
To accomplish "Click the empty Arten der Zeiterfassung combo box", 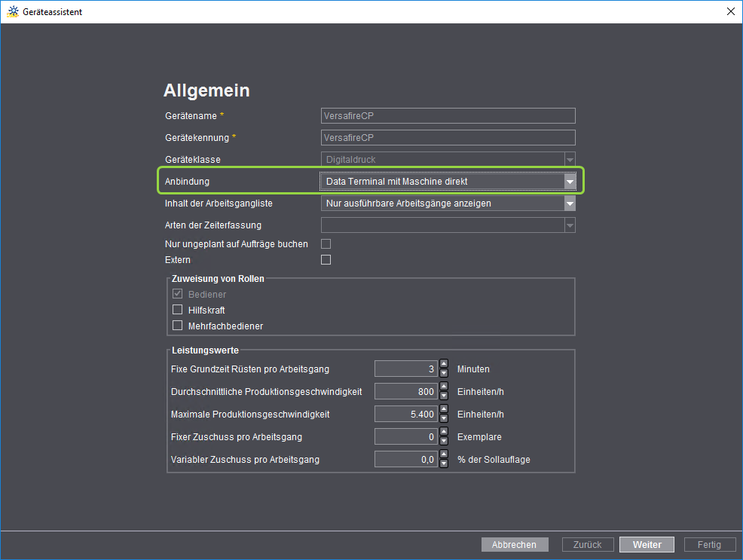I will click(448, 225).
